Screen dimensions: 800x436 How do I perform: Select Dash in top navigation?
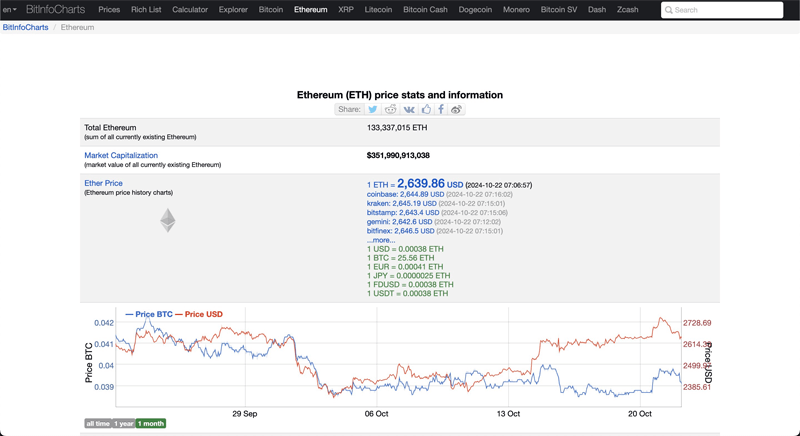[x=597, y=10]
